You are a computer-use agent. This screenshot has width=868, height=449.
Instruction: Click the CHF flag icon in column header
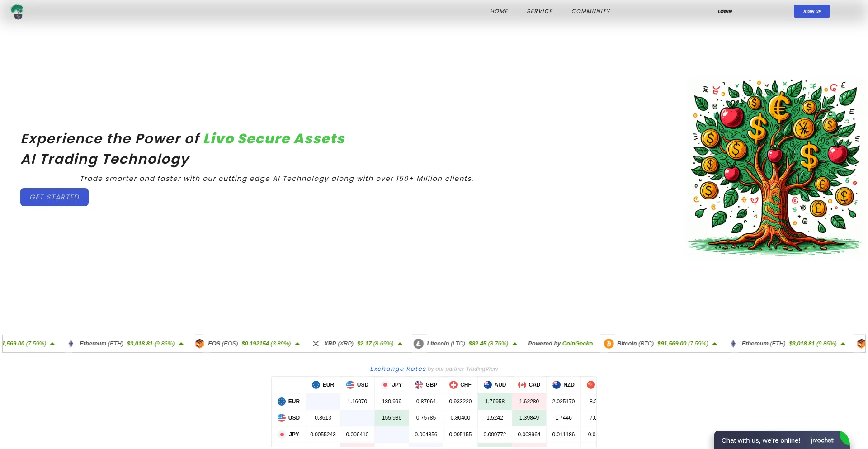pyautogui.click(x=453, y=385)
